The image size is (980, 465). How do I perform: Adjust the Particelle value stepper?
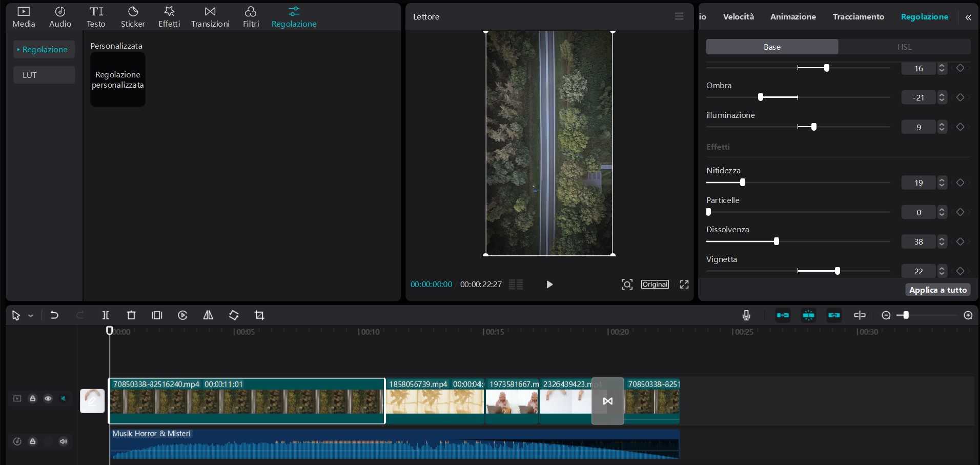942,212
